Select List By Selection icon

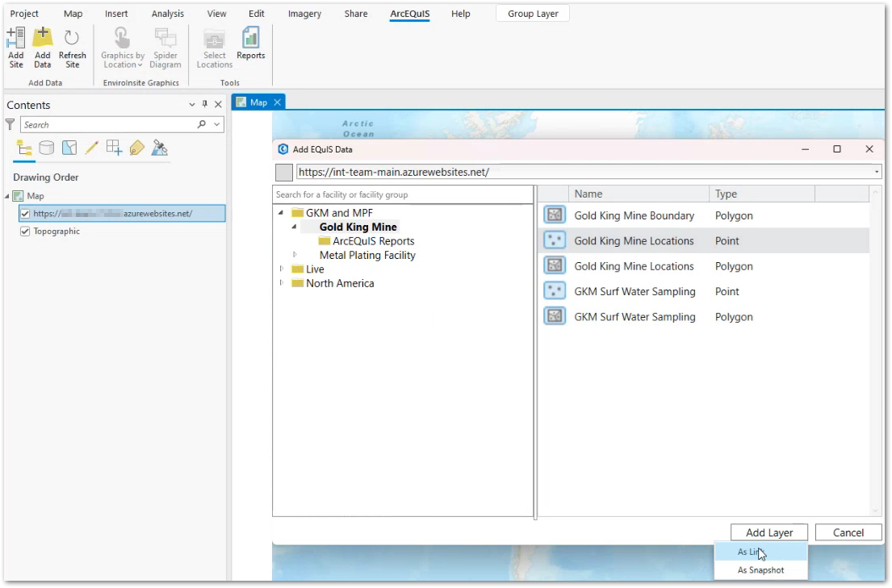point(69,148)
